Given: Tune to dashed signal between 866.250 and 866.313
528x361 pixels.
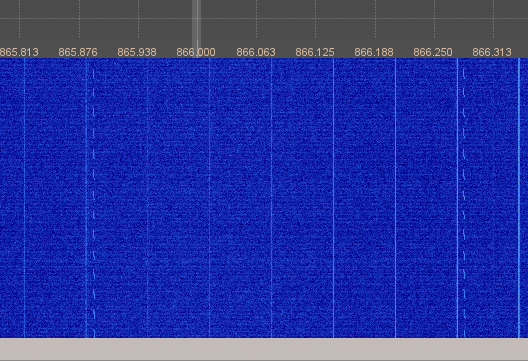Looking at the screenshot, I should tap(464, 198).
